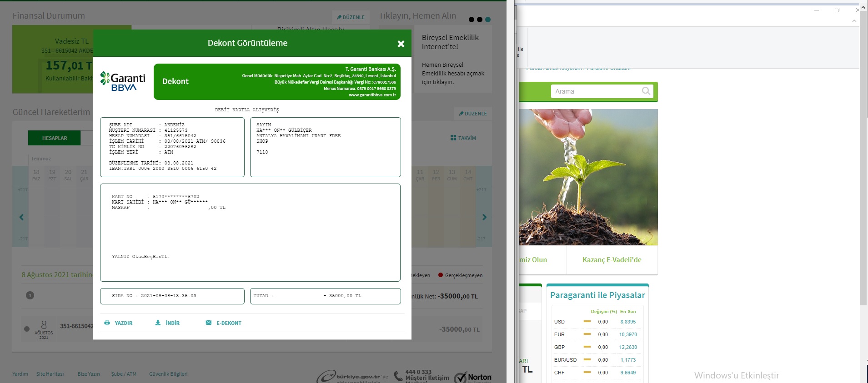Click the YALNIZ OtuzBeşBinTL text in the receipt
The height and width of the screenshot is (383, 868).
141,257
